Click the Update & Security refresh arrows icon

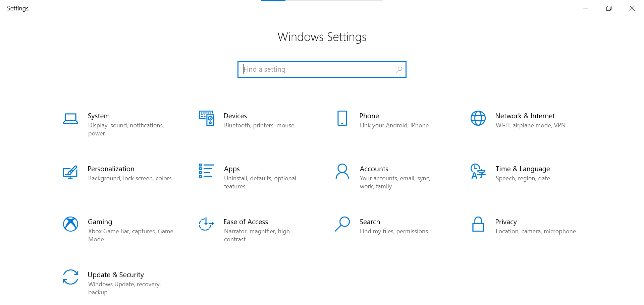tap(70, 277)
